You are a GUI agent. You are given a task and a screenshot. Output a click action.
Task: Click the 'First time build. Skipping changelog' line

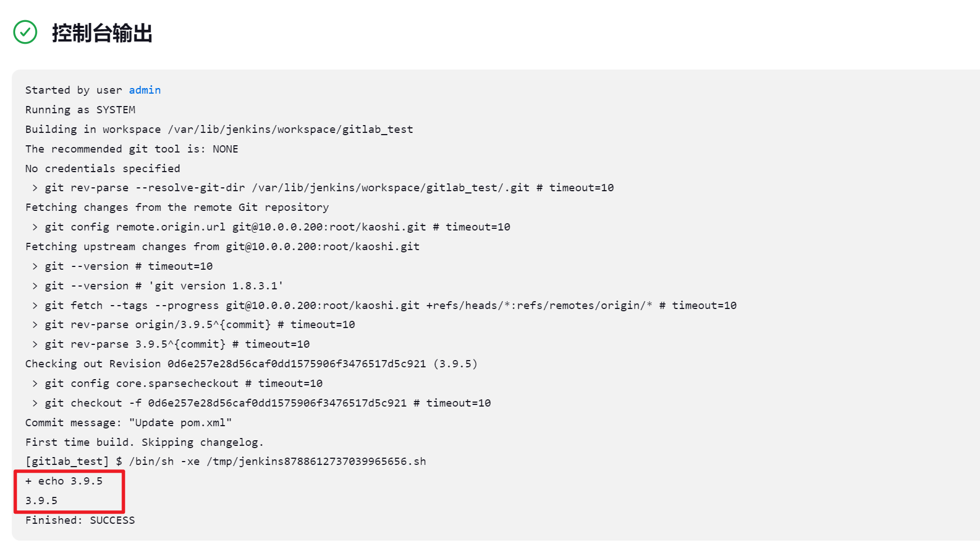pyautogui.click(x=145, y=442)
